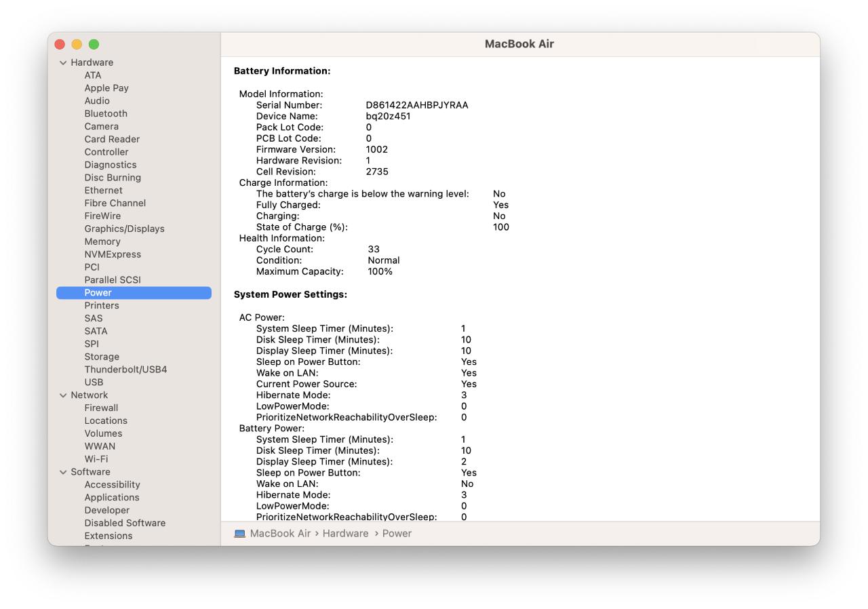Open Graphics/Displays details
Image resolution: width=868 pixels, height=609 pixels.
125,229
